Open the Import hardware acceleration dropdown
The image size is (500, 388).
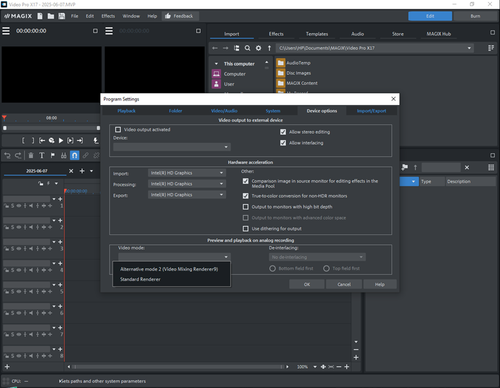pos(187,173)
